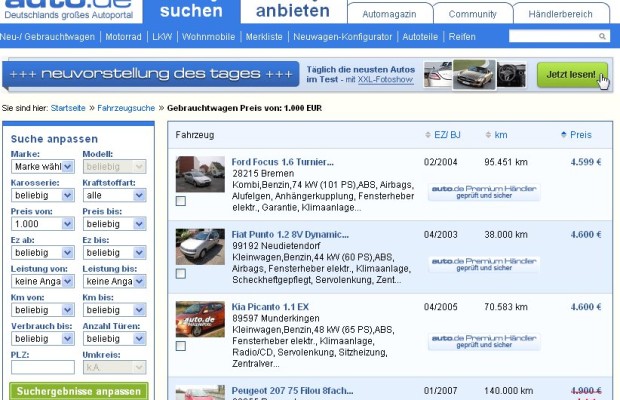Open the Preis von dropdown

click(x=43, y=224)
